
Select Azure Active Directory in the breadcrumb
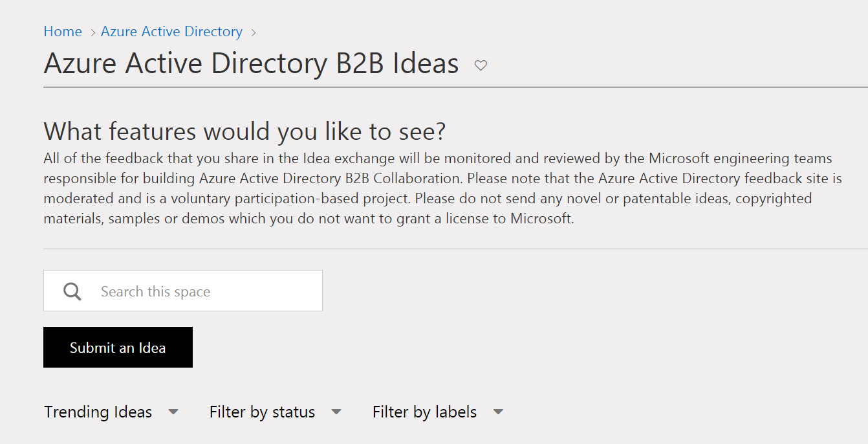pos(171,31)
